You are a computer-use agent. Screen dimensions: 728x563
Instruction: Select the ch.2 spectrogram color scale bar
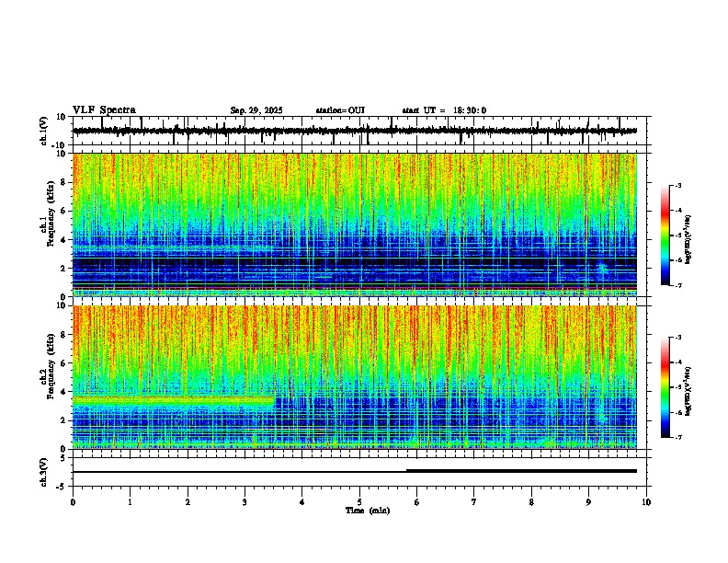pos(665,387)
